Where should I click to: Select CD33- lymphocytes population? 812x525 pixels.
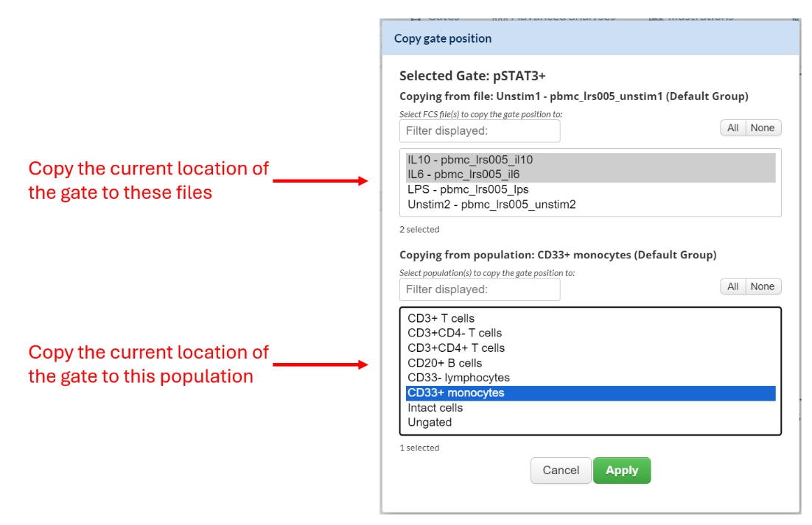(458, 378)
